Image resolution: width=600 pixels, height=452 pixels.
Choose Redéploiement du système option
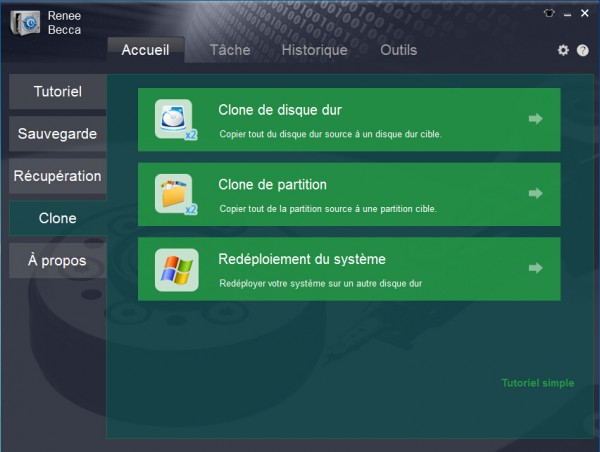tap(349, 269)
